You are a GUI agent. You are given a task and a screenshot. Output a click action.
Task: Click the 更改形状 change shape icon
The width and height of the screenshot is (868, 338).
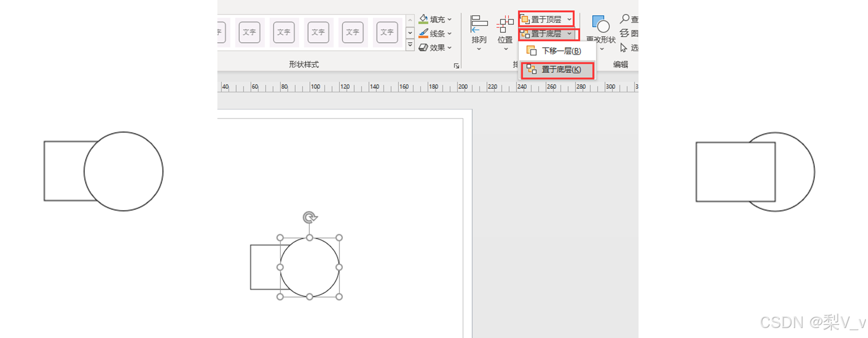(601, 24)
